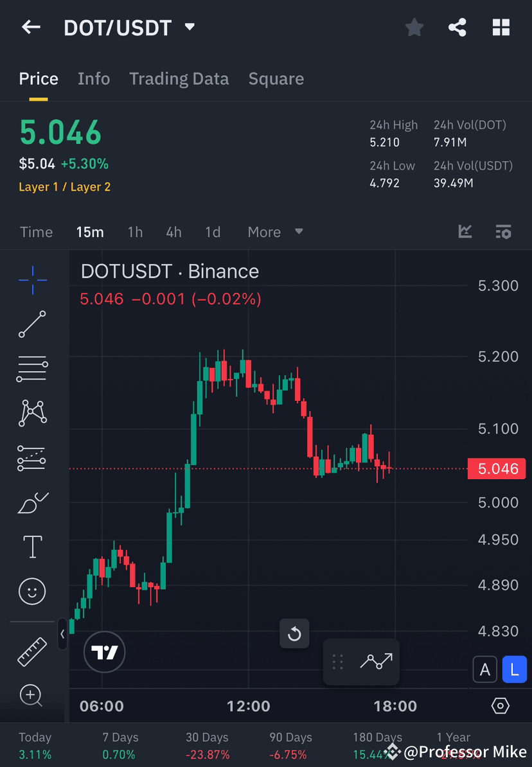Select the ruler measurement tool

[x=32, y=650]
